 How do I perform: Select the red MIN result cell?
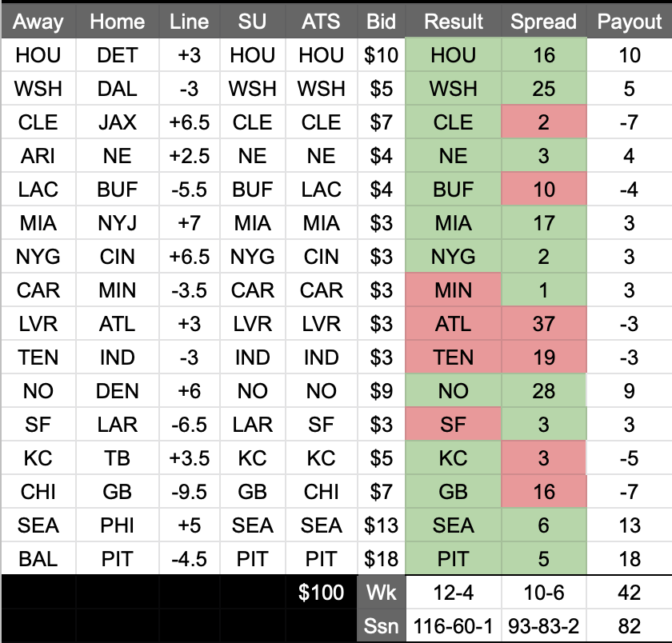tap(453, 290)
